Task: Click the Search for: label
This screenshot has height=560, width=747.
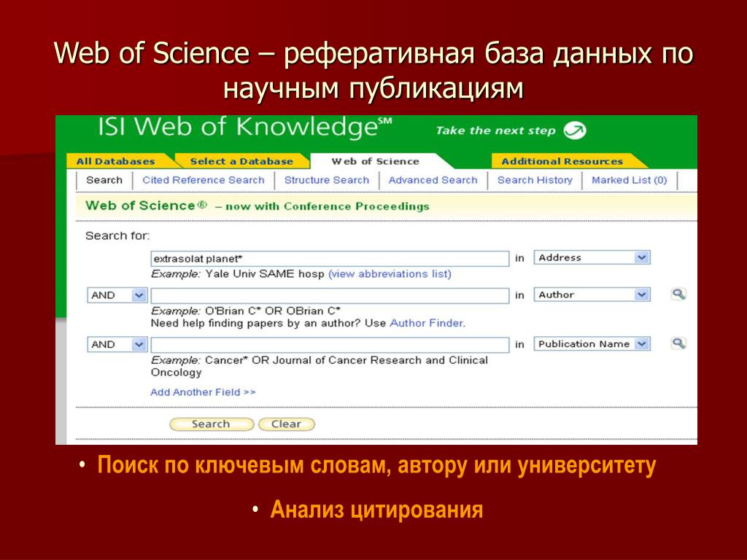Action: tap(117, 236)
